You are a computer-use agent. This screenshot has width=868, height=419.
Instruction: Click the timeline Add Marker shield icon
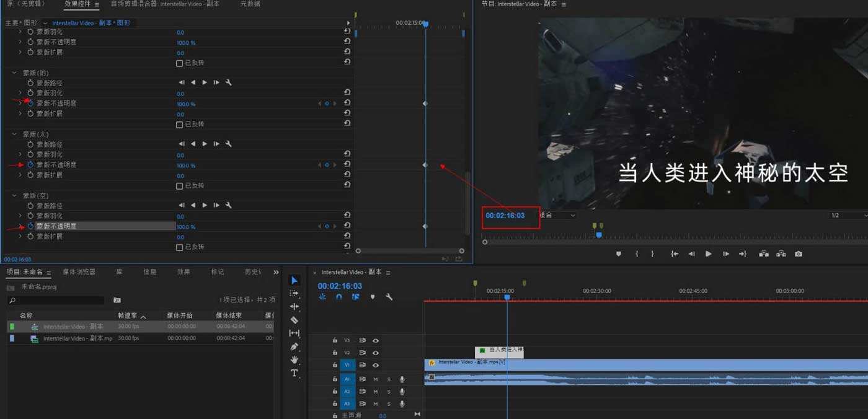click(x=373, y=297)
